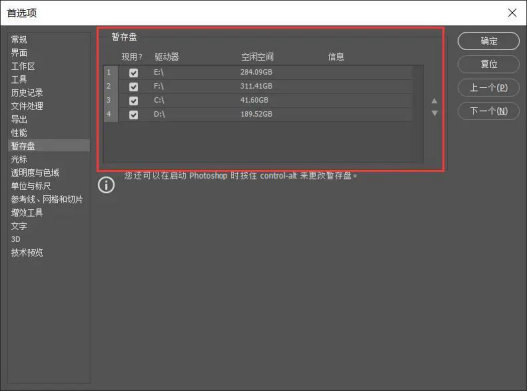Select 文件处理 in the sidebar
Viewport: 528px width, 392px height.
point(27,106)
